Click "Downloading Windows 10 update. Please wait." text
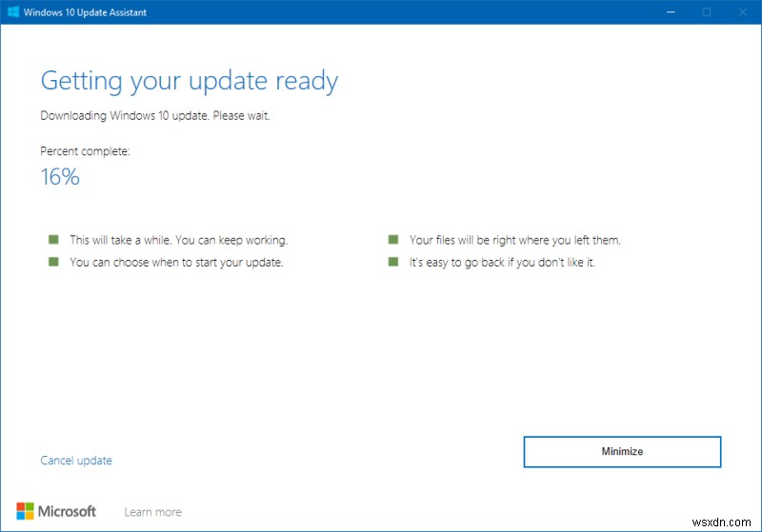The height and width of the screenshot is (532, 762). point(155,115)
